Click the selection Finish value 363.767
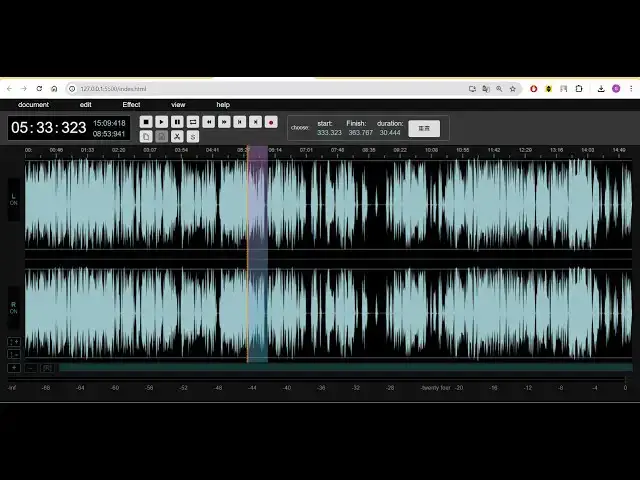This screenshot has width=640, height=480. pyautogui.click(x=360, y=133)
